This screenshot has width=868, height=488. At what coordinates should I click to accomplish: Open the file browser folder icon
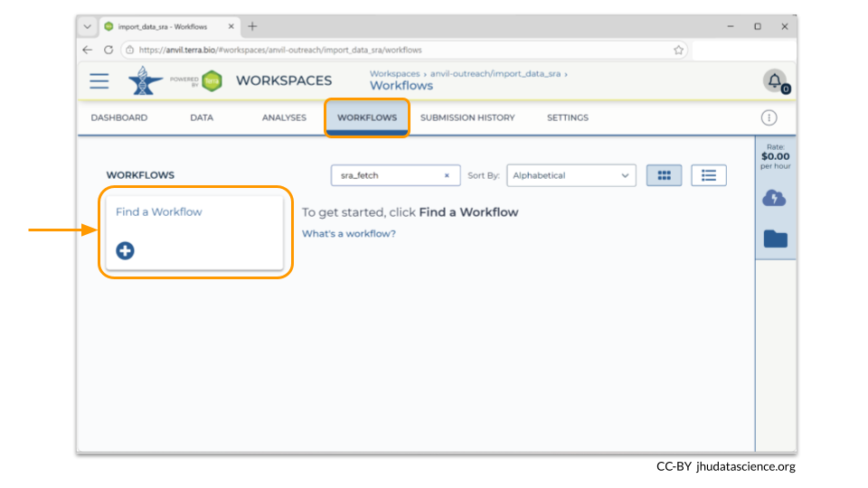tap(775, 239)
